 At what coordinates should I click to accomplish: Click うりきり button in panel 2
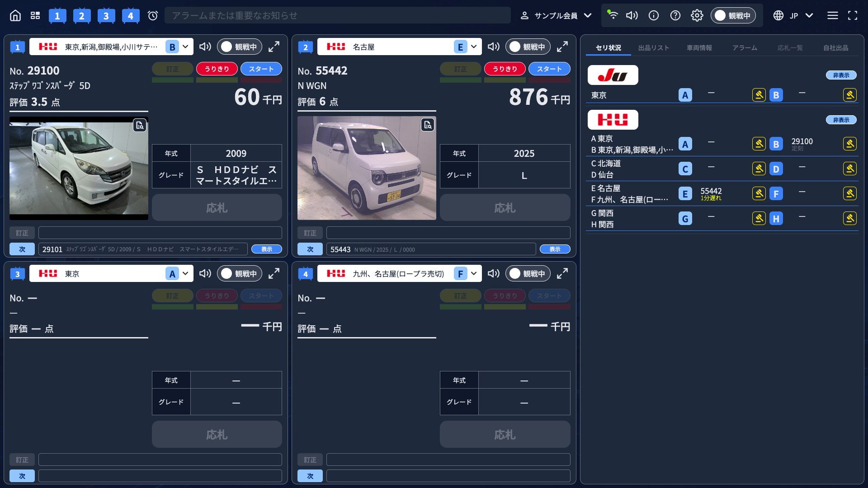[x=505, y=69]
